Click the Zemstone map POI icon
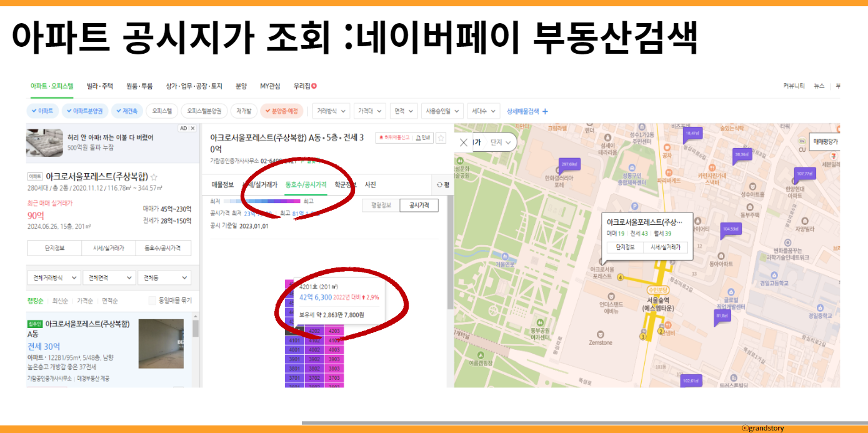The height and width of the screenshot is (433, 868). click(x=600, y=334)
